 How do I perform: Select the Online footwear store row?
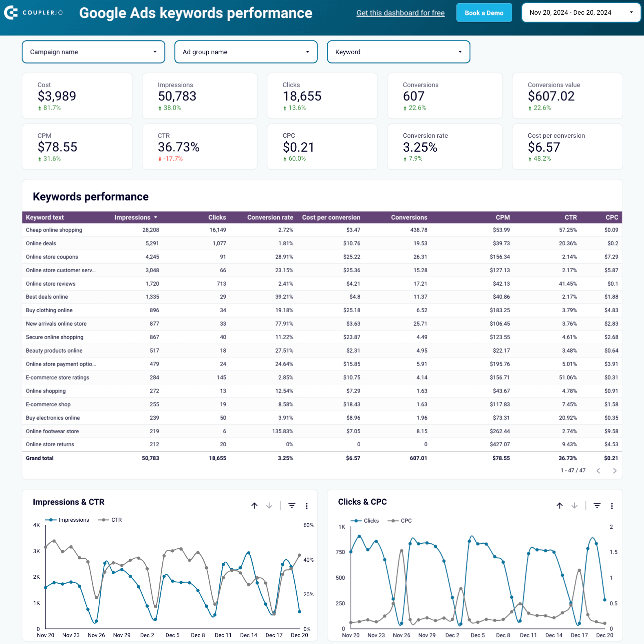point(322,431)
